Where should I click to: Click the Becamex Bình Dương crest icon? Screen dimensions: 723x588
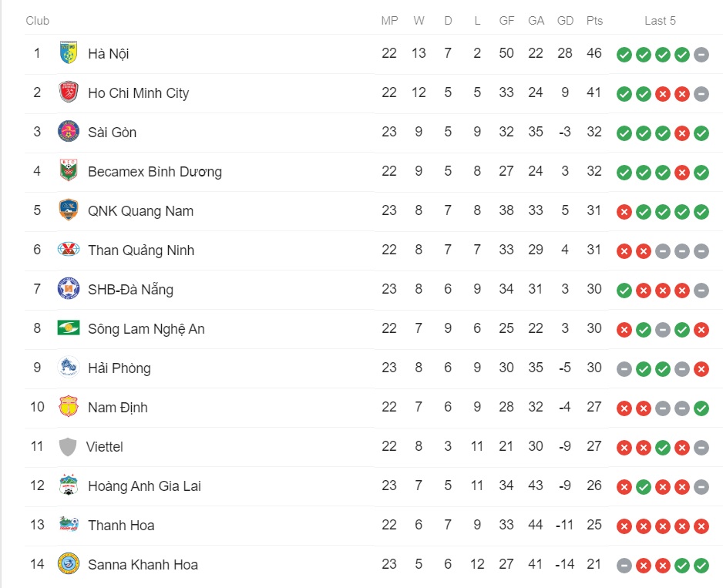[x=69, y=170]
